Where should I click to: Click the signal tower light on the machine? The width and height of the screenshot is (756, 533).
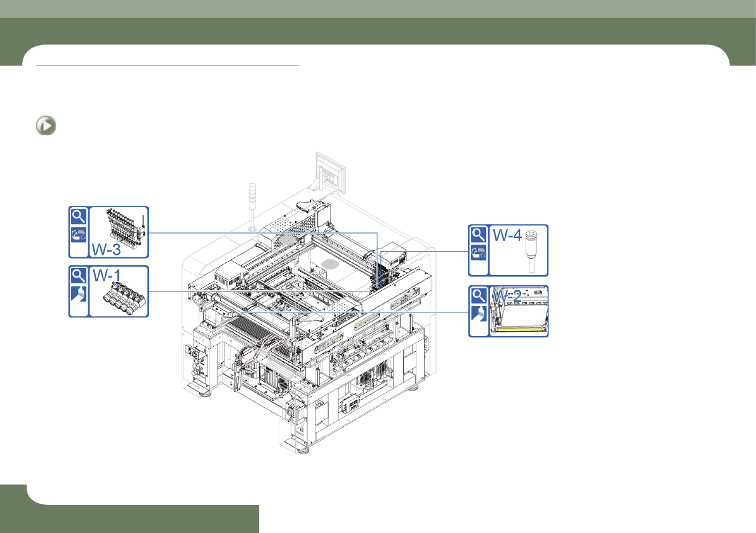(x=252, y=207)
